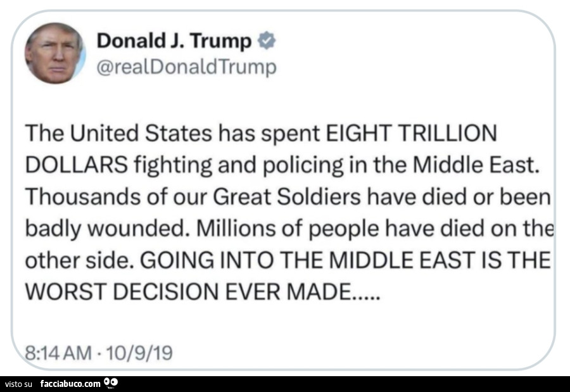Visit the facciabuco.com watermark link
Image resolution: width=570 pixels, height=392 pixels.
pyautogui.click(x=70, y=383)
